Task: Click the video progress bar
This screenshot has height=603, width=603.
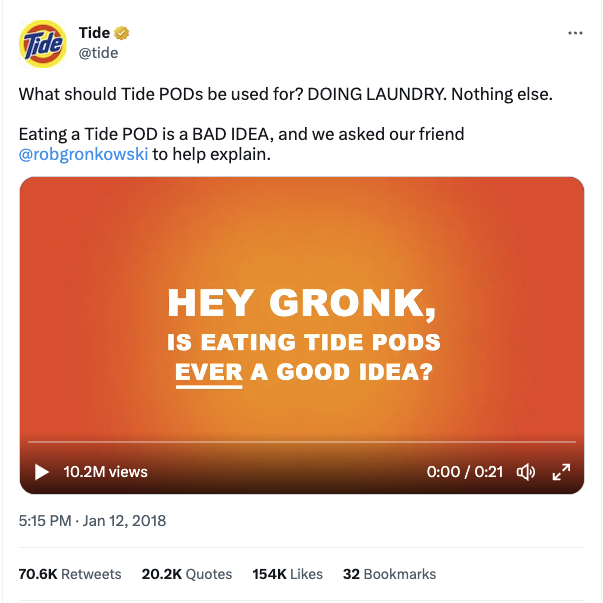Action: coord(301,442)
